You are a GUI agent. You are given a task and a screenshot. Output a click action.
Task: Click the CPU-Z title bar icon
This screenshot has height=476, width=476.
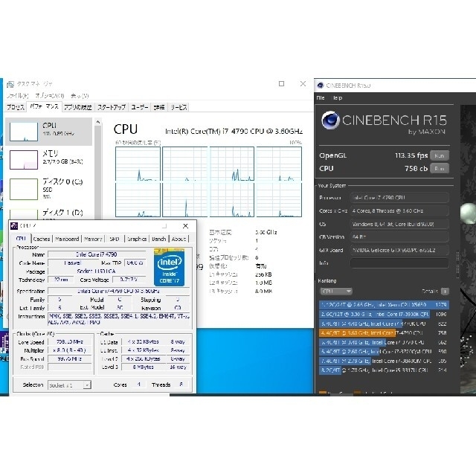point(14,226)
